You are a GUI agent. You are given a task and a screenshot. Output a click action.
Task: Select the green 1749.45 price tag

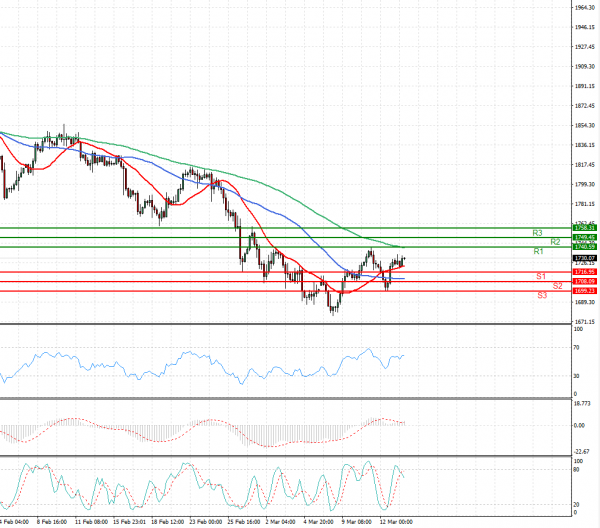585,238
